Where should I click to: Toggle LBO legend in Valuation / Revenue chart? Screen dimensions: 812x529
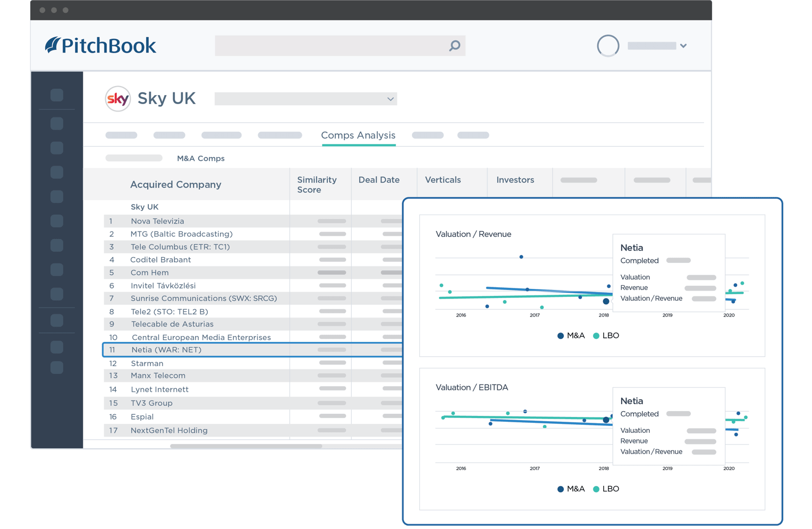click(x=606, y=336)
